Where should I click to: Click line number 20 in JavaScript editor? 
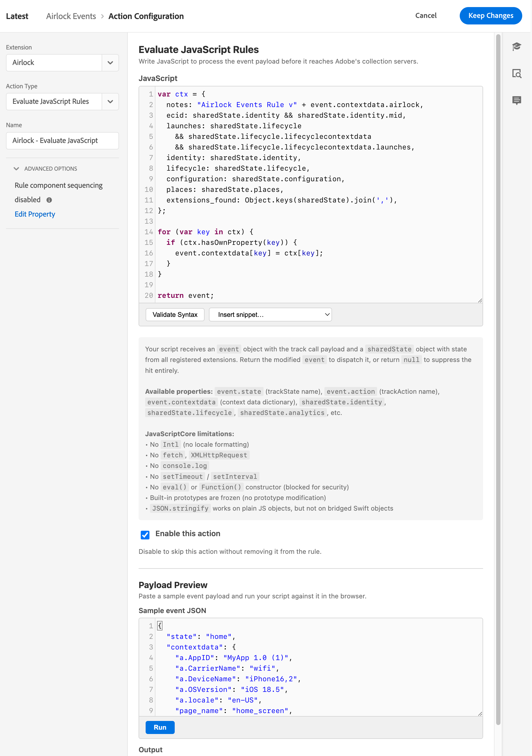[x=149, y=296]
